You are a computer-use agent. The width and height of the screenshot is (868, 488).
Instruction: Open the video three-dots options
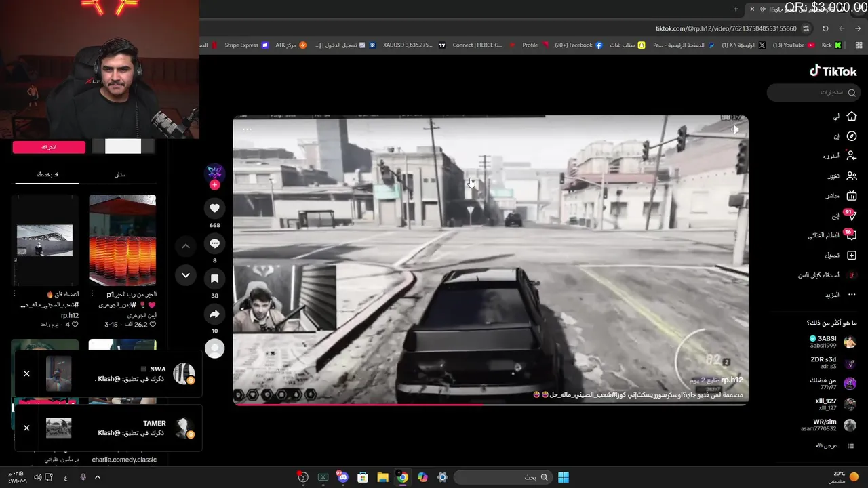pos(247,129)
